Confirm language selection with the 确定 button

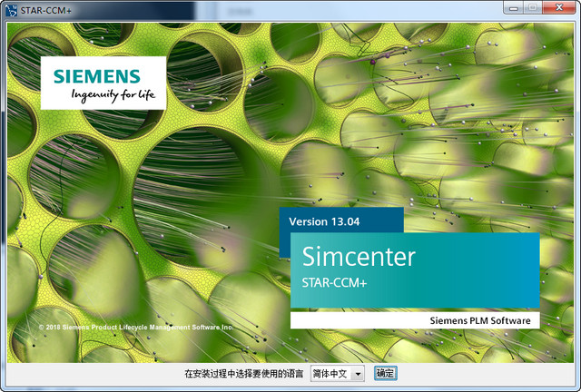coord(385,373)
